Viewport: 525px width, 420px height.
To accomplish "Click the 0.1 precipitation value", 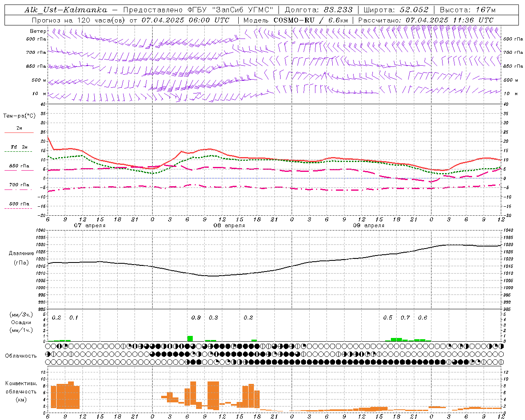I will click(73, 318).
